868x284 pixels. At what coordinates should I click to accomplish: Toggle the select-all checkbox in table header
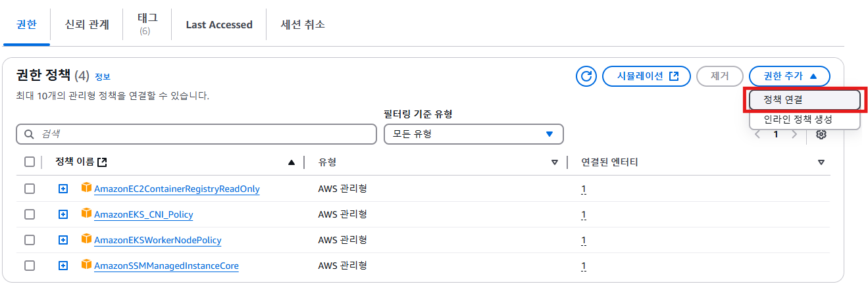[30, 162]
